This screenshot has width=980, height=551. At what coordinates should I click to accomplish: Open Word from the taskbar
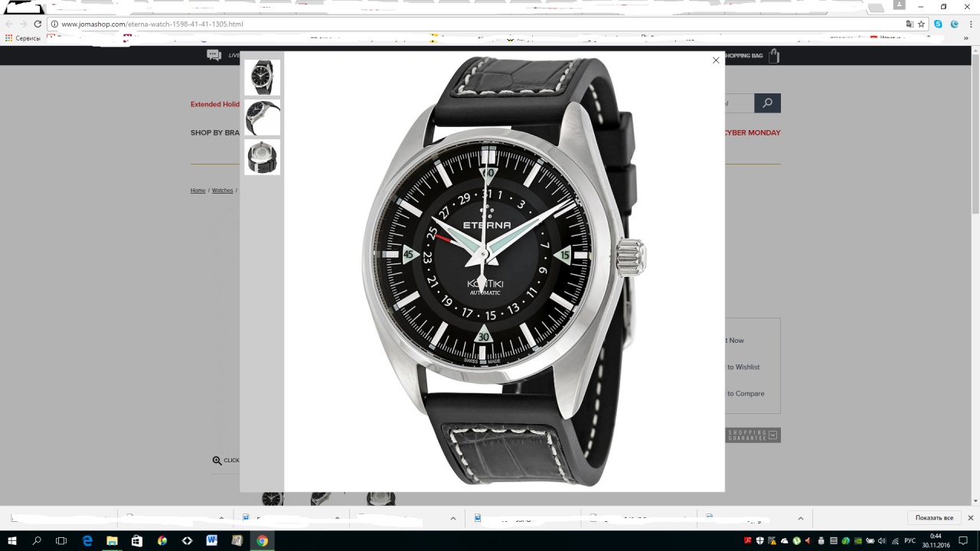click(212, 540)
